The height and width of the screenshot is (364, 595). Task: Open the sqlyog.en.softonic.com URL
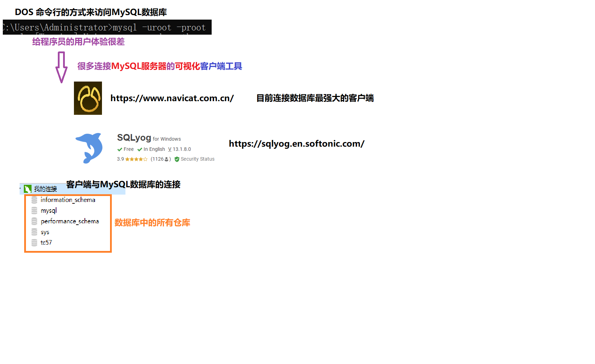pos(297,144)
